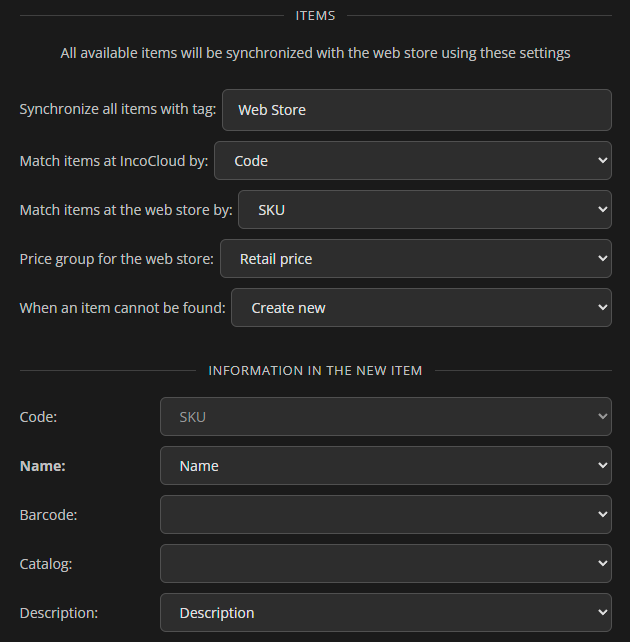Open the empty Catalog dropdown
630x642 pixels.
tap(386, 563)
